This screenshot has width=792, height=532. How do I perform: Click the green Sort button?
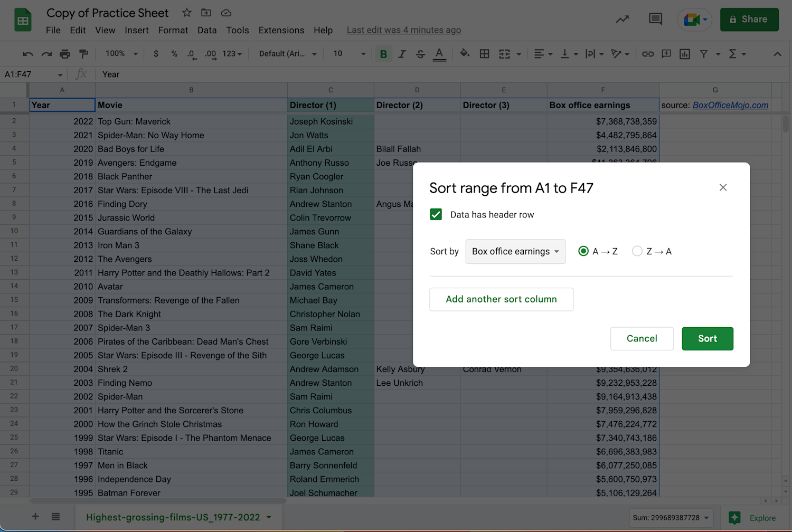(708, 338)
